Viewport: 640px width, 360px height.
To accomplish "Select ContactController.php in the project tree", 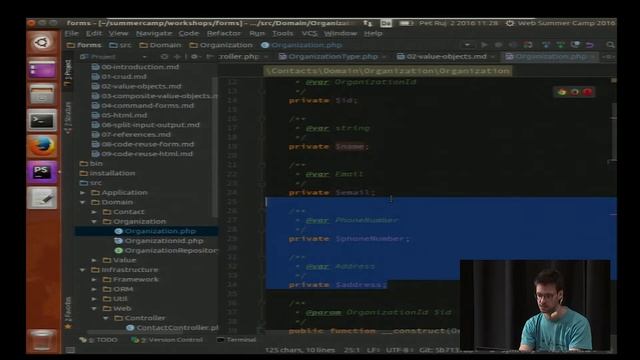I will [172, 328].
